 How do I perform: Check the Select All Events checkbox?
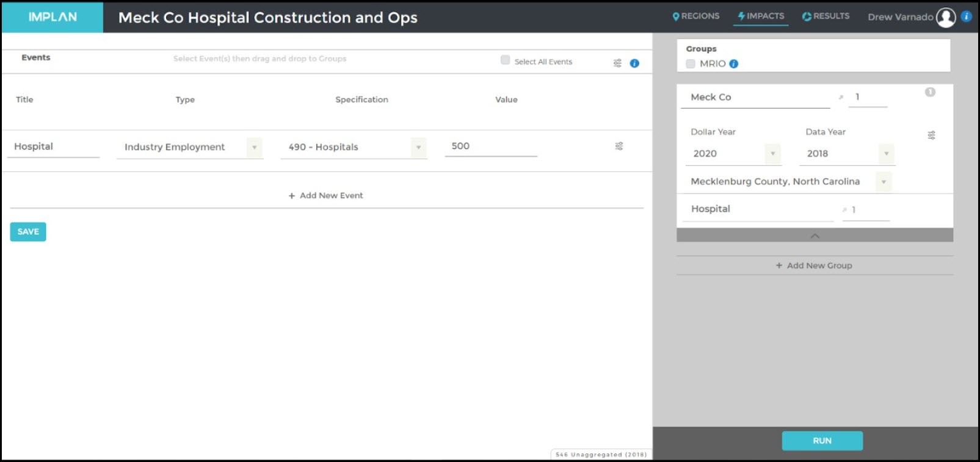tap(505, 60)
